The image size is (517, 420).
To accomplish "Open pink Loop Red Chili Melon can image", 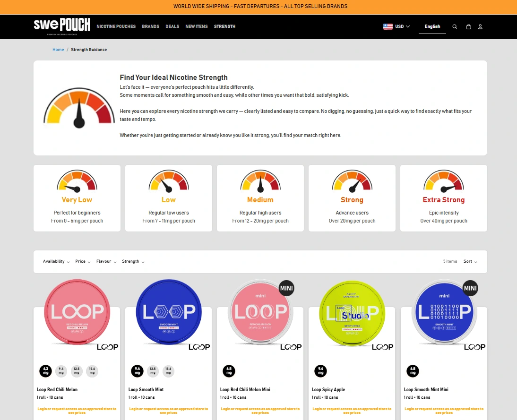I will pos(77,312).
